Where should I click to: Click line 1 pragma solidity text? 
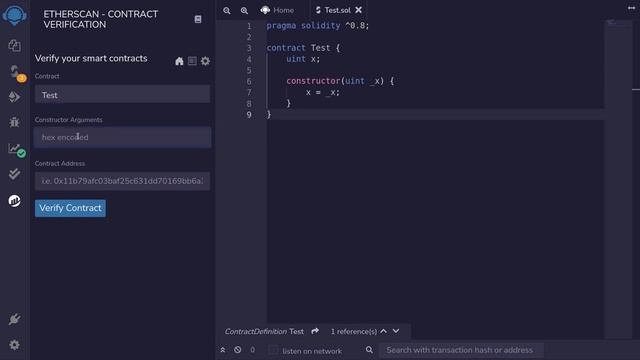click(x=318, y=26)
